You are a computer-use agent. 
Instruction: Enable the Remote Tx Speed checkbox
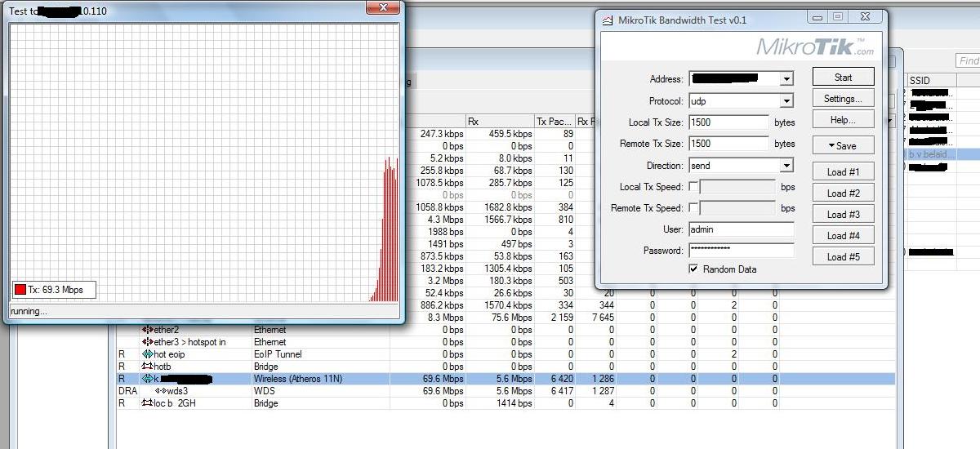[693, 208]
